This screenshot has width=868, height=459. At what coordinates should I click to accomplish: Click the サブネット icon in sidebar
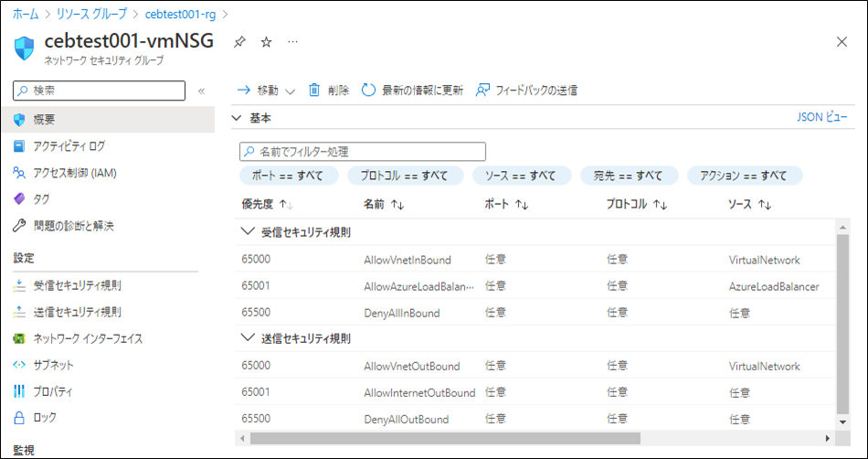(19, 366)
